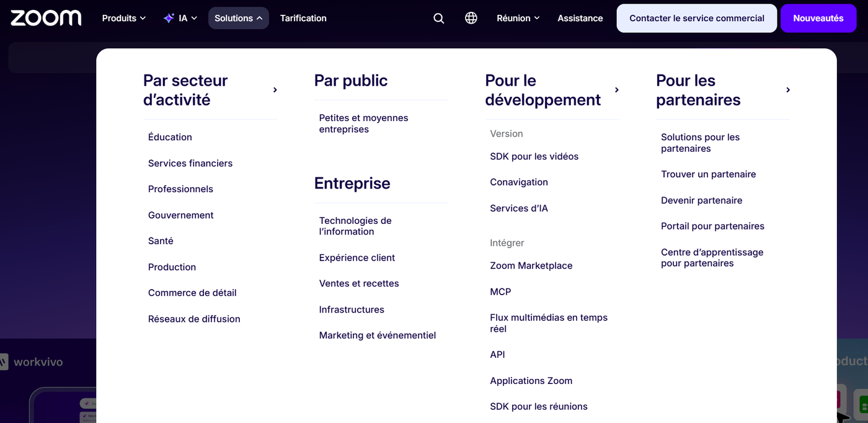Open Expérience client link
The height and width of the screenshot is (423, 868).
tap(357, 257)
